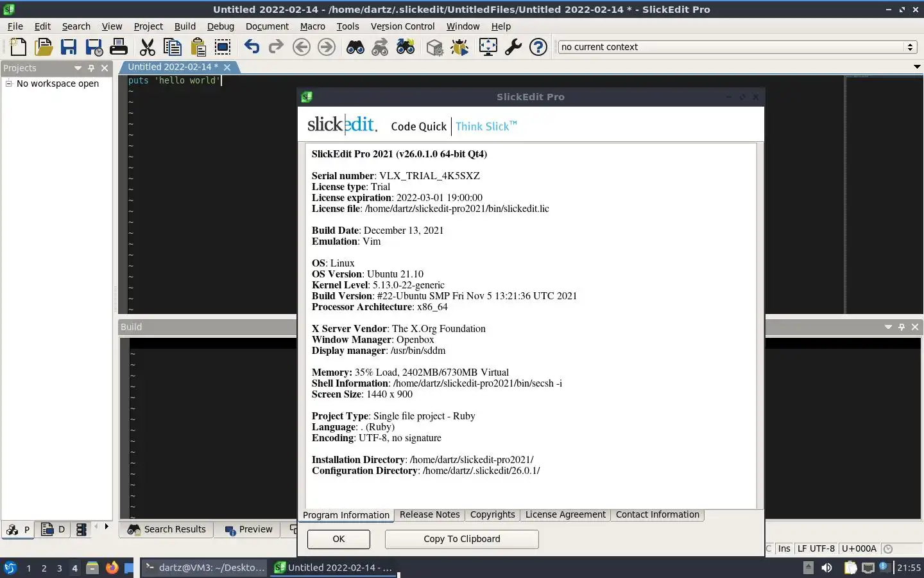Click the Undo arrow icon
Screen dimensions: 924x578
point(252,47)
